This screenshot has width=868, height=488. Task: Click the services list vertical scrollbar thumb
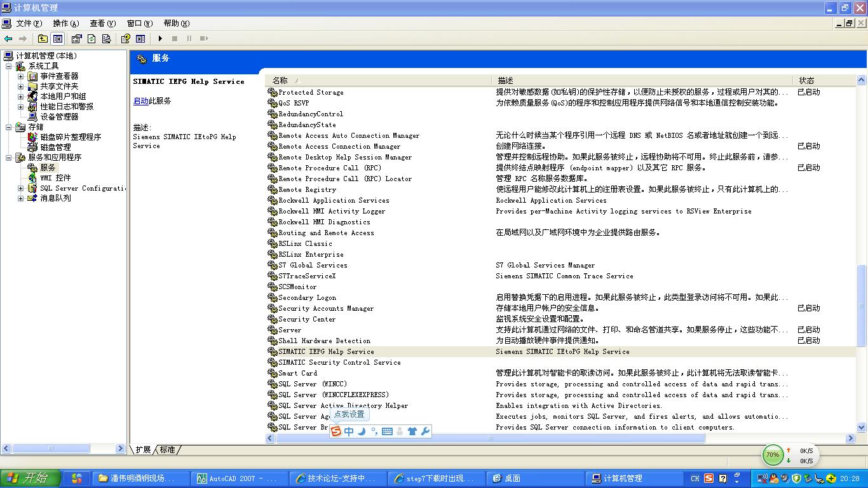click(x=862, y=306)
